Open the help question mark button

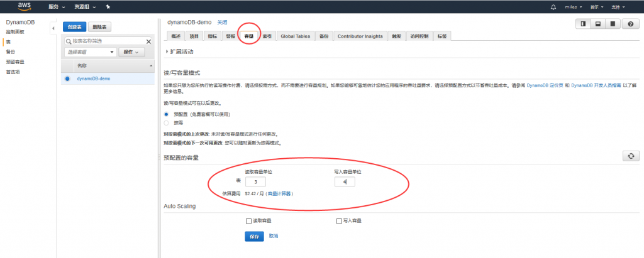click(630, 24)
